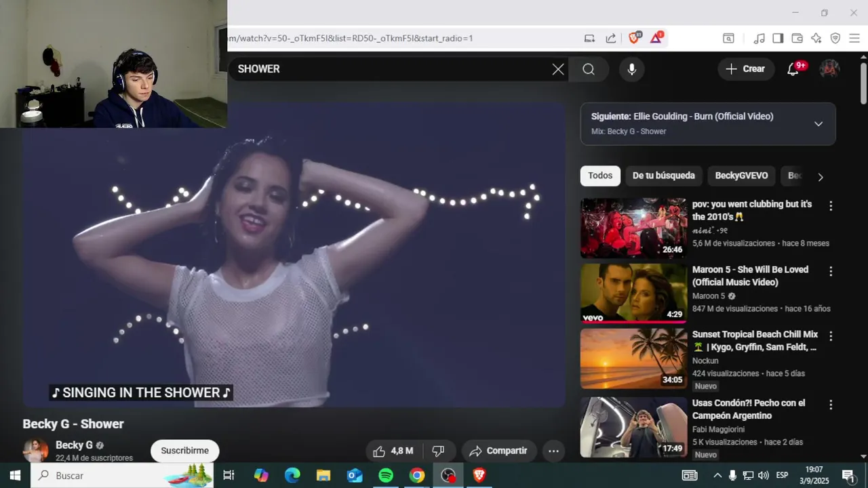Select the BeckyGVEVO filter chip

tap(741, 176)
